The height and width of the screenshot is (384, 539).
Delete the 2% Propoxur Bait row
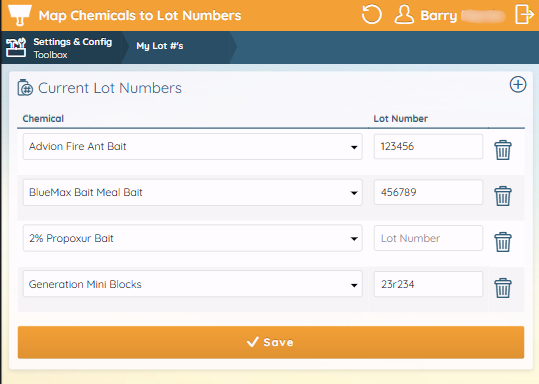click(x=503, y=242)
